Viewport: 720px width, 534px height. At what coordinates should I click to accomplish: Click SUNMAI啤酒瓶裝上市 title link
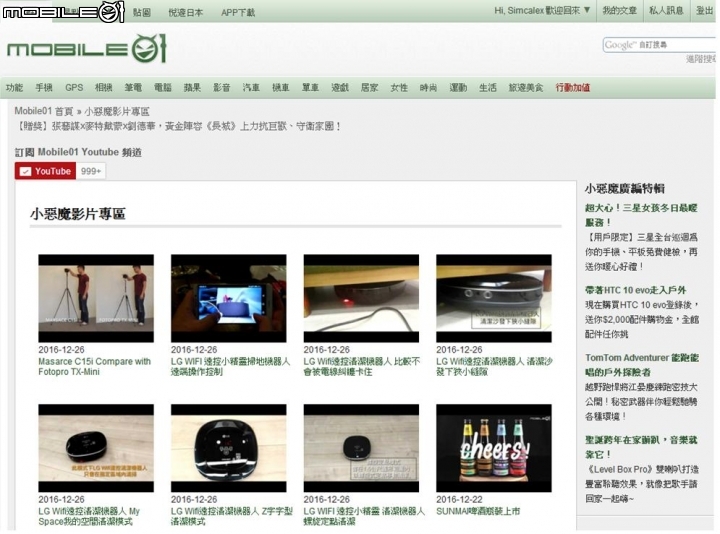[x=478, y=511]
